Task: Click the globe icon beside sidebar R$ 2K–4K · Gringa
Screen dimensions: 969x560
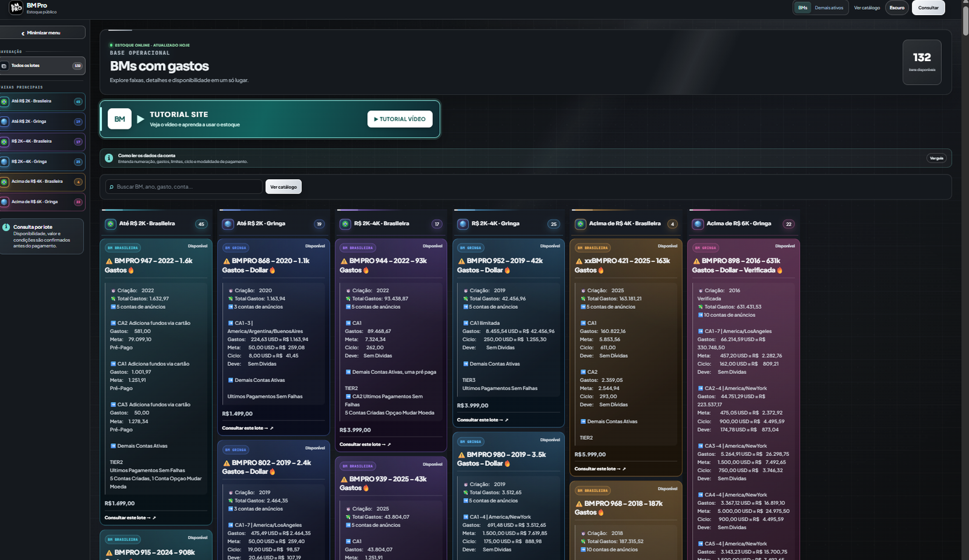Action: pyautogui.click(x=4, y=162)
